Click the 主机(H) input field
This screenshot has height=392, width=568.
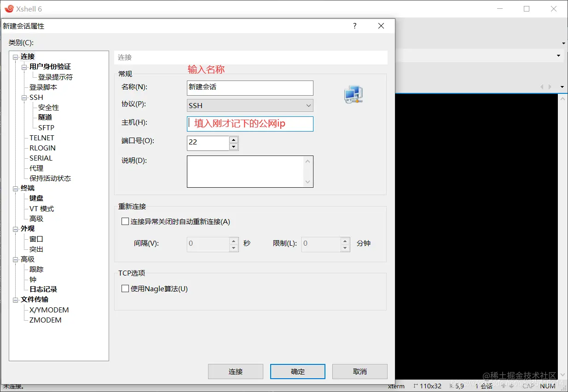250,124
